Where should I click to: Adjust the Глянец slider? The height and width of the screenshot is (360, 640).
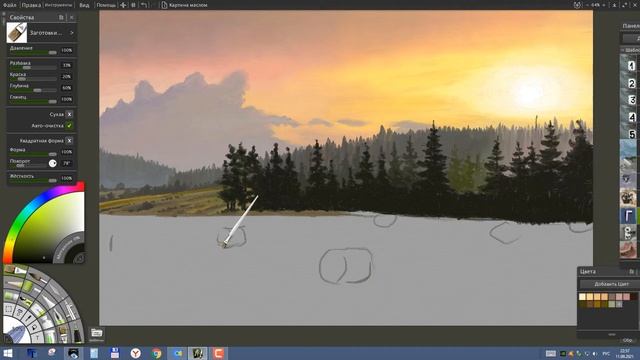point(33,101)
